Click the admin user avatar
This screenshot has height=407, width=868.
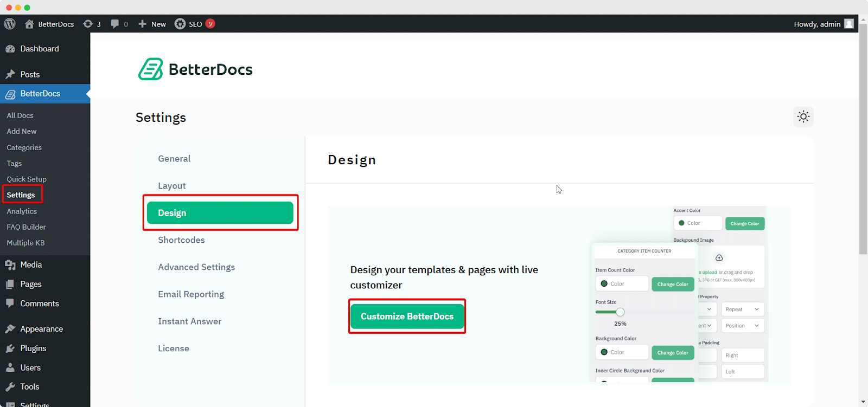point(849,24)
